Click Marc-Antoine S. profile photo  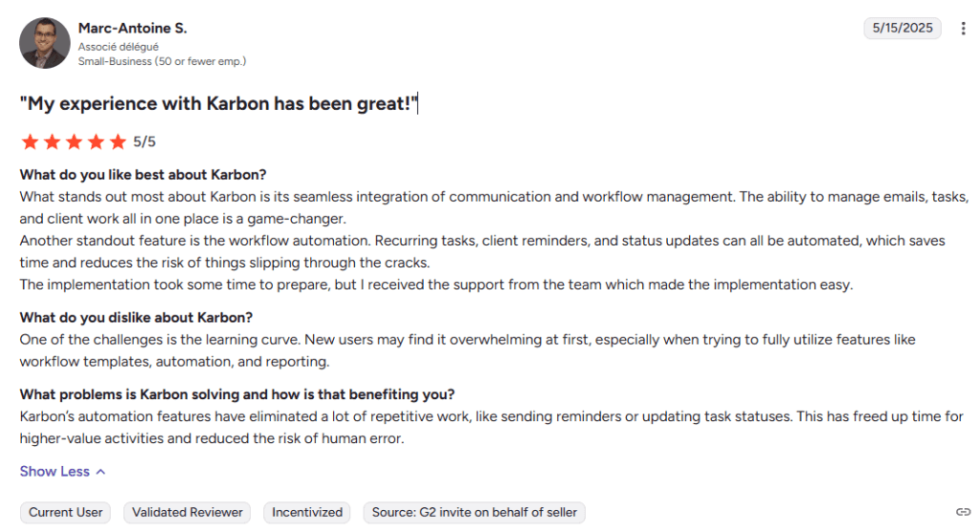tap(44, 43)
